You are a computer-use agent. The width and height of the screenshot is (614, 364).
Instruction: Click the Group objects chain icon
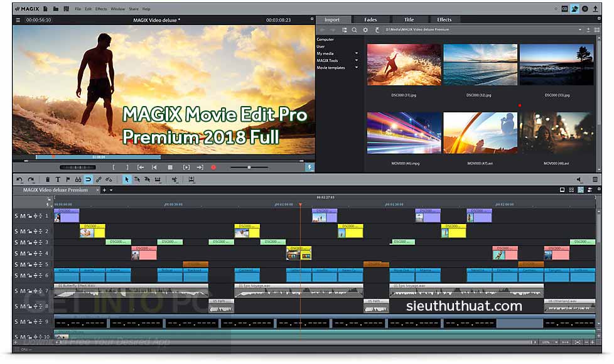pos(99,179)
